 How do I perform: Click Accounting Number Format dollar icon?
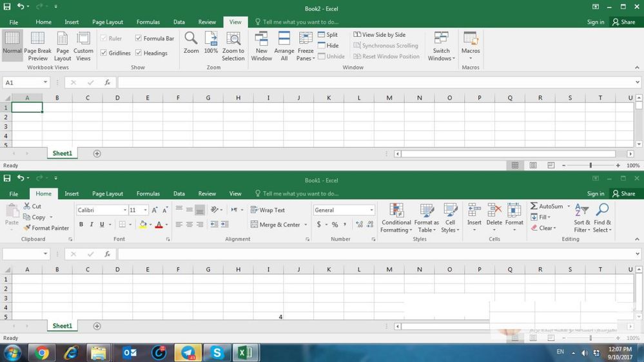(318, 225)
